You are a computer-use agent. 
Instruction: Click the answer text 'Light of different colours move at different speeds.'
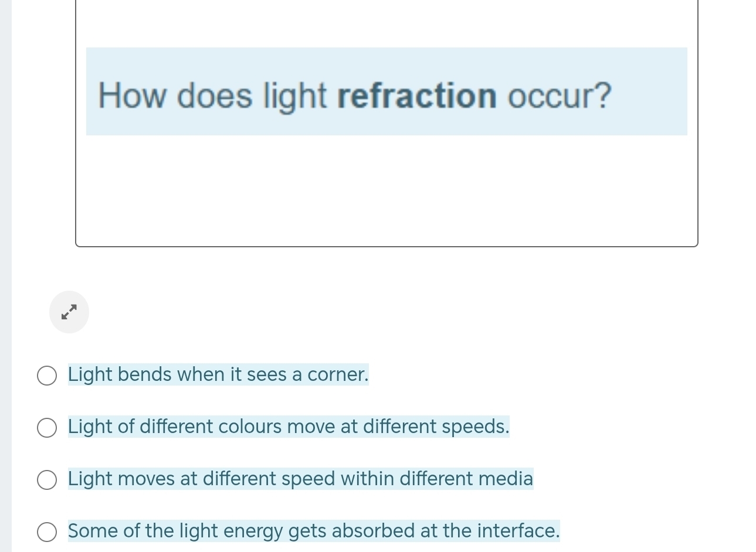tap(288, 427)
